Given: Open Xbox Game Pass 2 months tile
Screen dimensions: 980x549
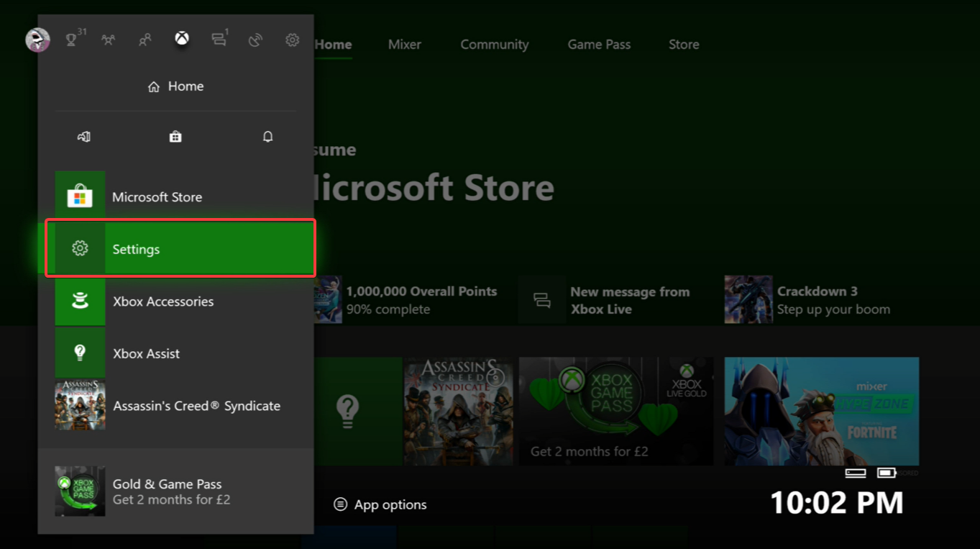Looking at the screenshot, I should click(x=616, y=412).
